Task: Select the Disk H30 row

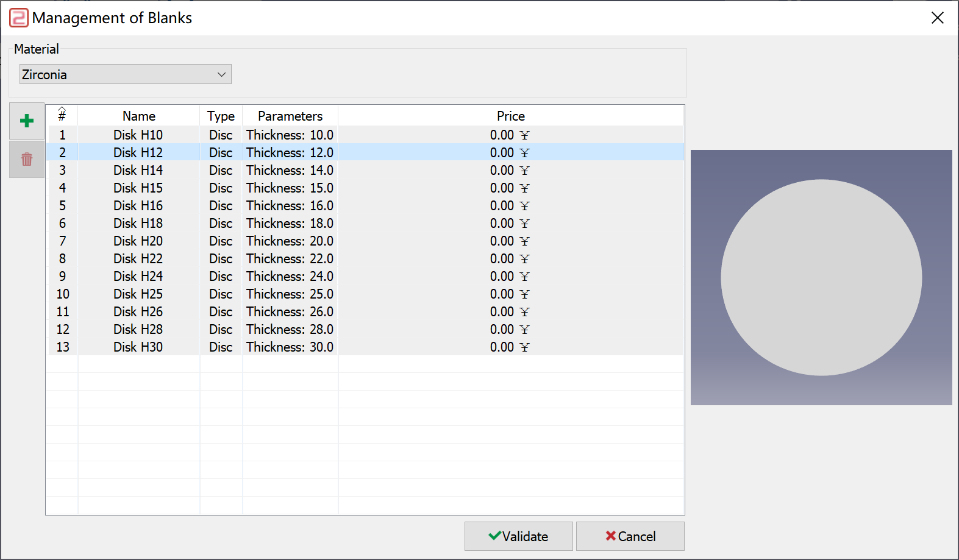Action: tap(365, 347)
